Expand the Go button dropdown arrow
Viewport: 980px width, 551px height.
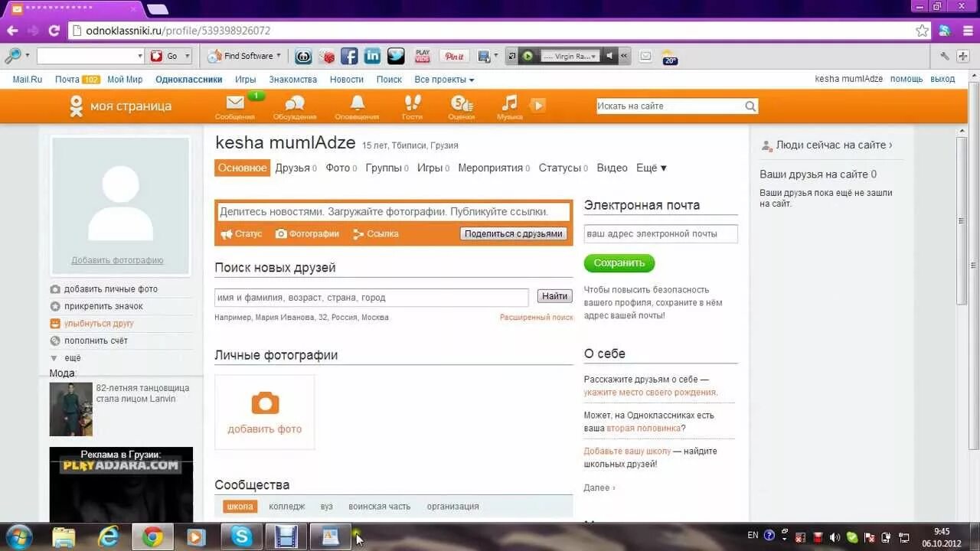[x=187, y=56]
